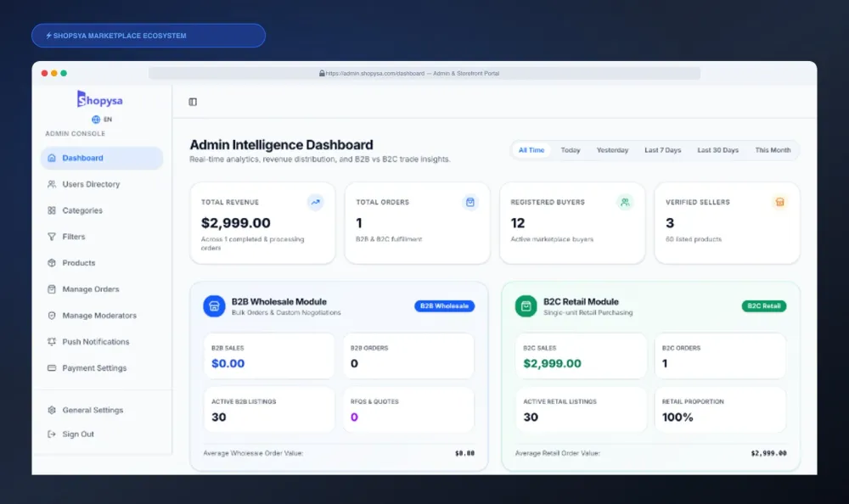The image size is (849, 504).
Task: Sign out using the Sign Out link
Action: 102,434
